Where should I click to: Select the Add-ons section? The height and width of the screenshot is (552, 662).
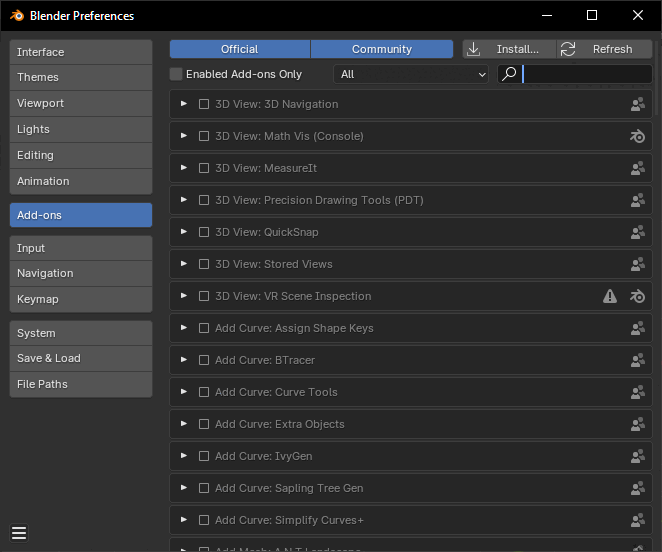81,215
